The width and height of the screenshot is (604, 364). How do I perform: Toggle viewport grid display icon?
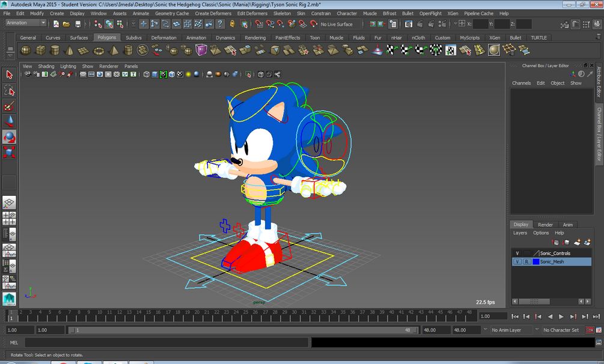tap(83, 74)
